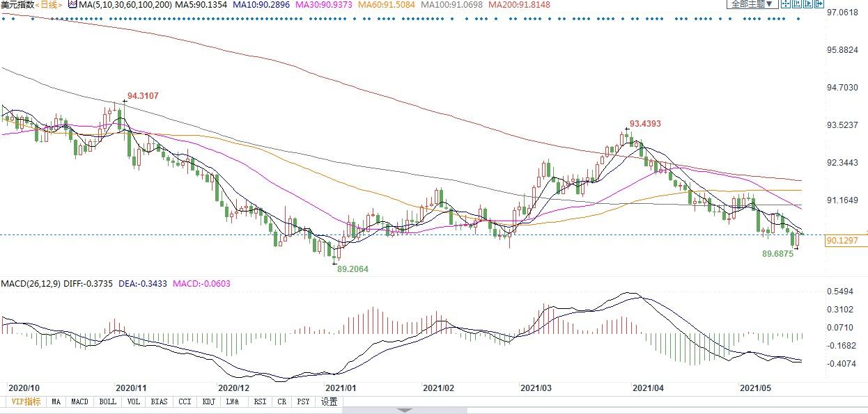Click the 89.6875 low price label
The height and width of the screenshot is (414, 868).
[x=778, y=255]
